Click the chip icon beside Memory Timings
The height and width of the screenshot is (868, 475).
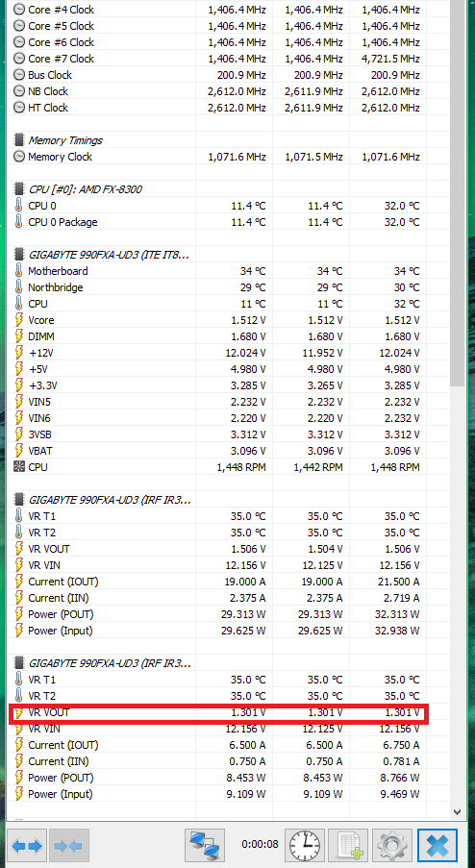(19, 140)
